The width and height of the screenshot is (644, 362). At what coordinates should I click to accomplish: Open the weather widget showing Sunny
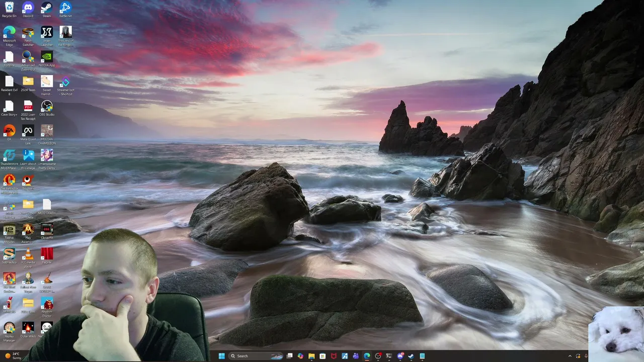(13, 356)
